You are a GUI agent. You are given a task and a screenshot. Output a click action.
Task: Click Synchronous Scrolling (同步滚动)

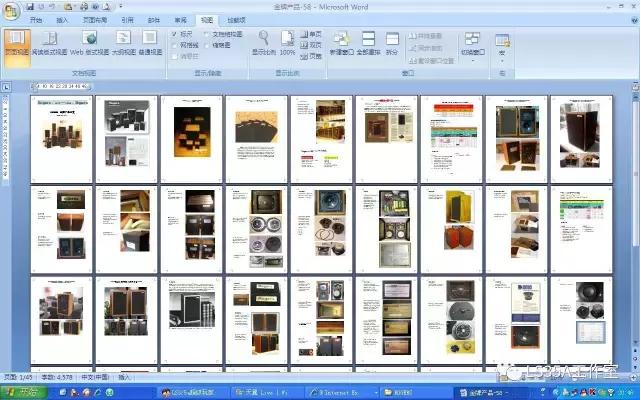pos(425,48)
